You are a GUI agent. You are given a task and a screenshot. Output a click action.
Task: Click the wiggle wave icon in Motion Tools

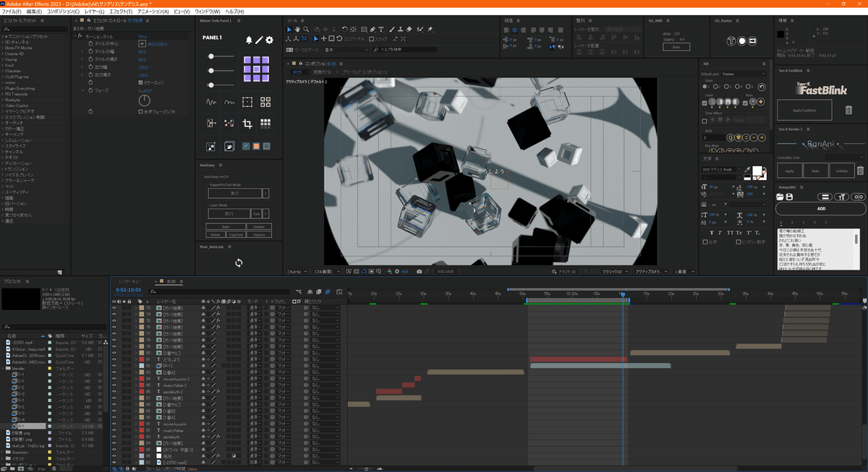[x=210, y=102]
